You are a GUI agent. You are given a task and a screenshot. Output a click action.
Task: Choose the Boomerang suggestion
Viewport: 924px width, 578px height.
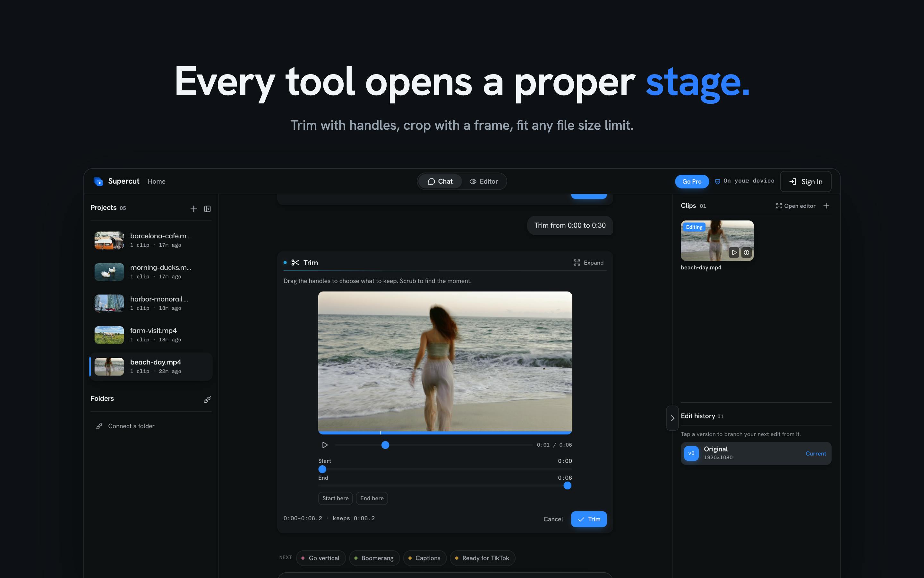tap(374, 558)
